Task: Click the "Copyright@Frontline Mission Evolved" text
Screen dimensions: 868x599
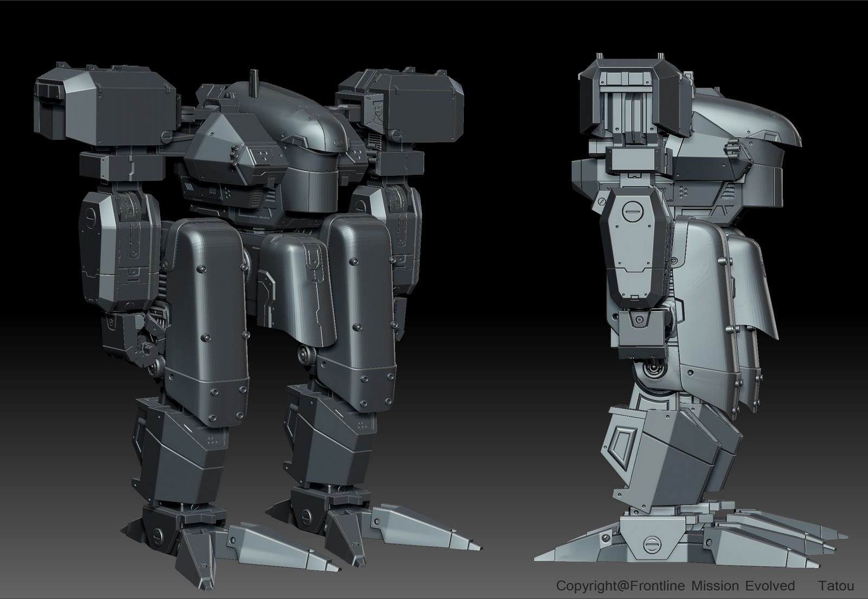Action: [x=675, y=586]
